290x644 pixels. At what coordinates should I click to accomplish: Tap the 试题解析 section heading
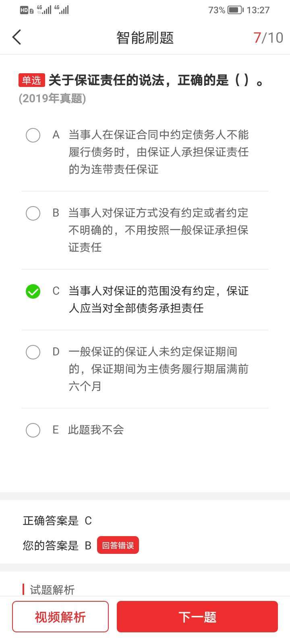pos(52,590)
